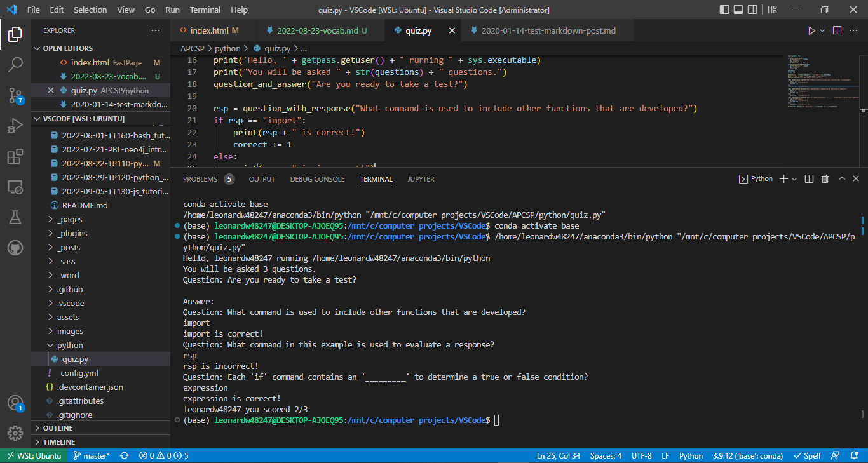The image size is (868, 463).
Task: Open Source Control view with 7 badge
Action: pos(15,95)
